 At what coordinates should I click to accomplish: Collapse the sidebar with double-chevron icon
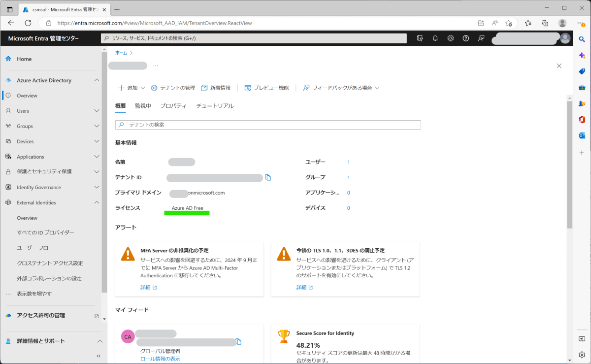click(98, 356)
